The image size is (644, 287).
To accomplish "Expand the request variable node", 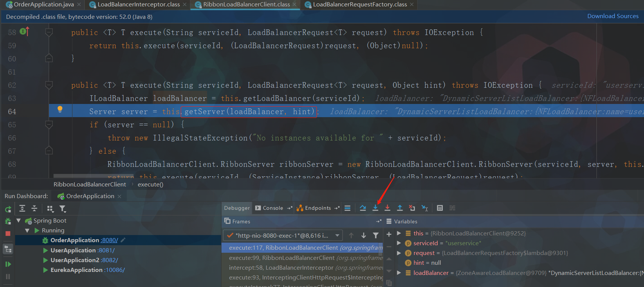I will 399,253.
